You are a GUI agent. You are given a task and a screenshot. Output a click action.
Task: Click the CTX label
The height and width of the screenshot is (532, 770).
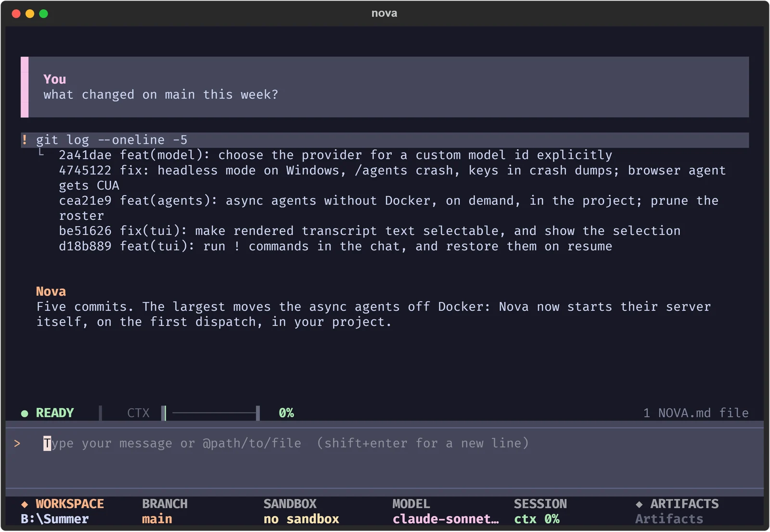tap(138, 413)
